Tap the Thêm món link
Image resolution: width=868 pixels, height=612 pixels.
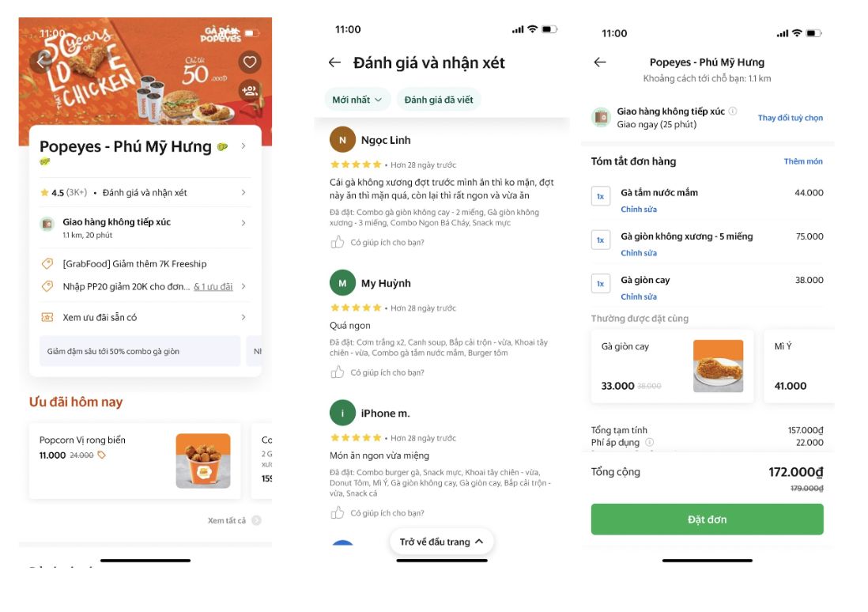(x=803, y=161)
